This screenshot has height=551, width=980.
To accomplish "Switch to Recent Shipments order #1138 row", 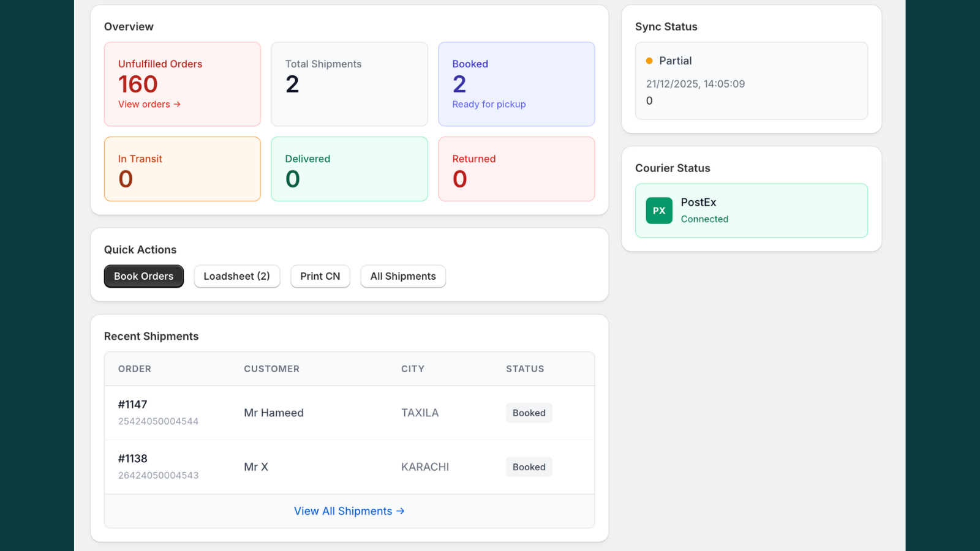I will click(x=349, y=467).
